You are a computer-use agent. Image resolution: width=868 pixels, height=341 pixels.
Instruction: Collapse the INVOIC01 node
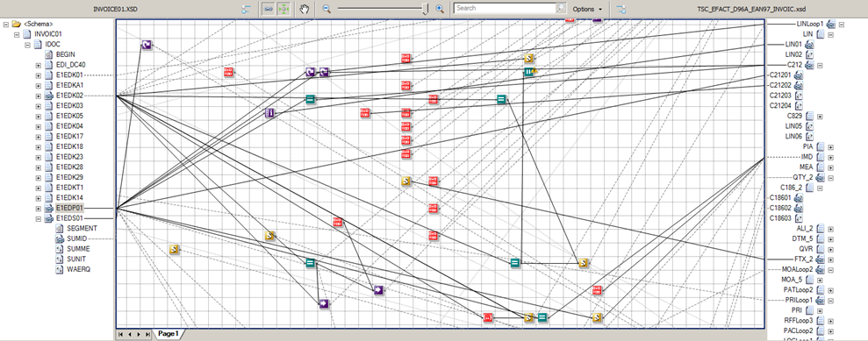pyautogui.click(x=17, y=34)
